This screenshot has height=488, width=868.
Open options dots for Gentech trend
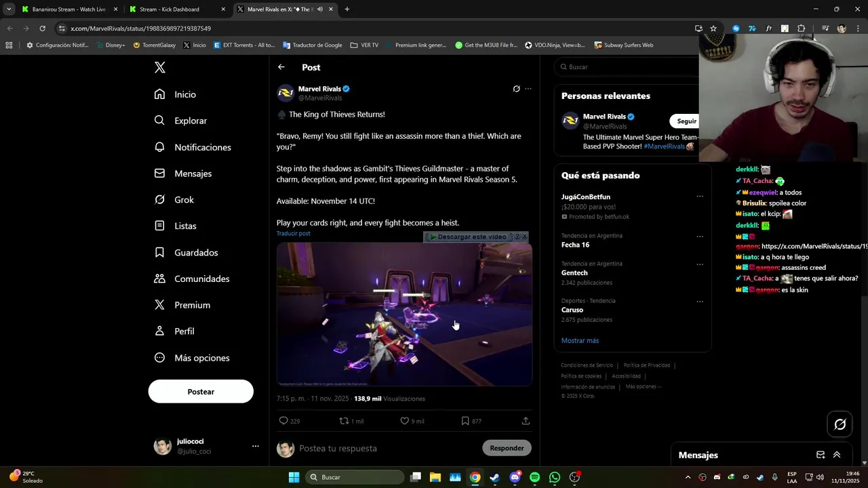[700, 264]
